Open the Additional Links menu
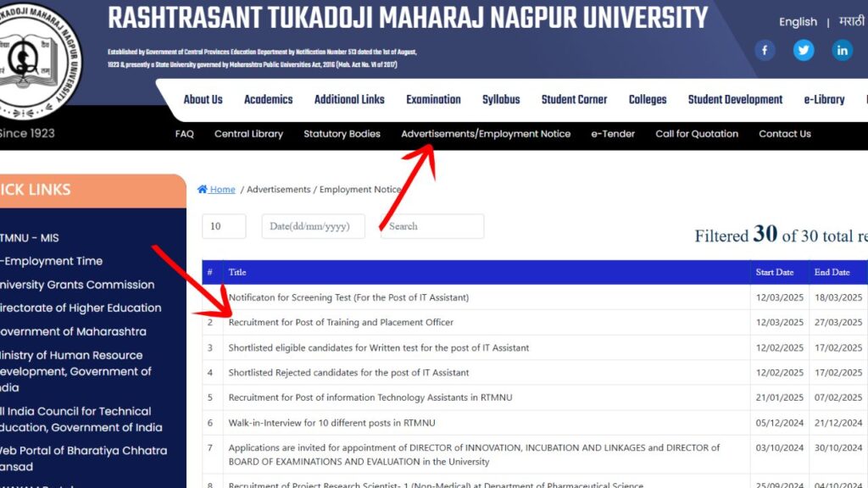Image resolution: width=868 pixels, height=488 pixels. pyautogui.click(x=349, y=100)
